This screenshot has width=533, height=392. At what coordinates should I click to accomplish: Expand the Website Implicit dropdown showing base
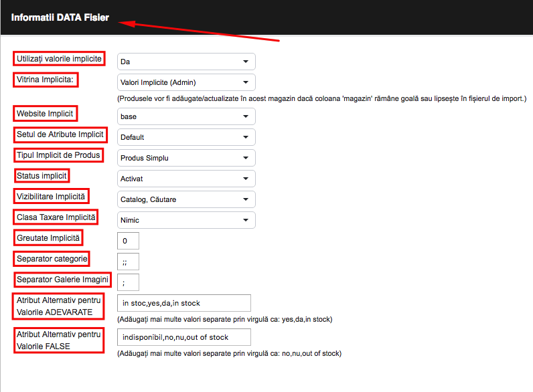tap(186, 116)
